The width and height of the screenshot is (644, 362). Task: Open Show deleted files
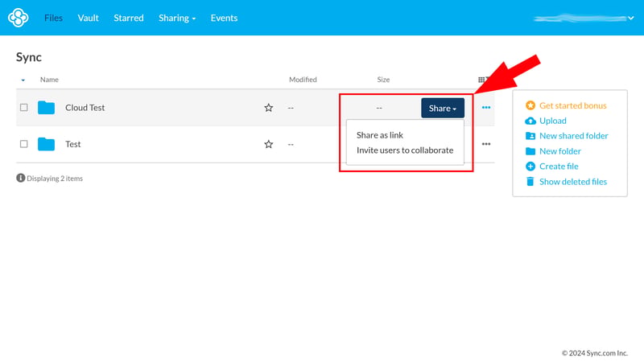point(572,182)
